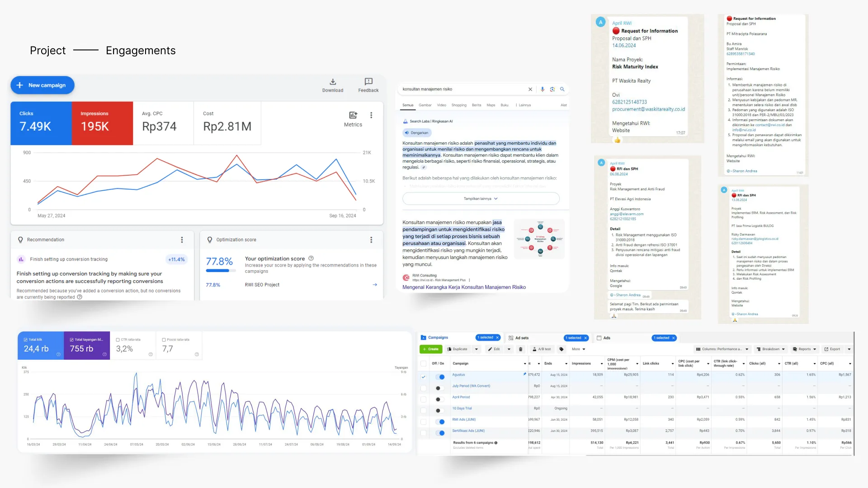Image resolution: width=868 pixels, height=488 pixels.
Task: Expand the Breakdown dropdown
Action: coord(772,349)
